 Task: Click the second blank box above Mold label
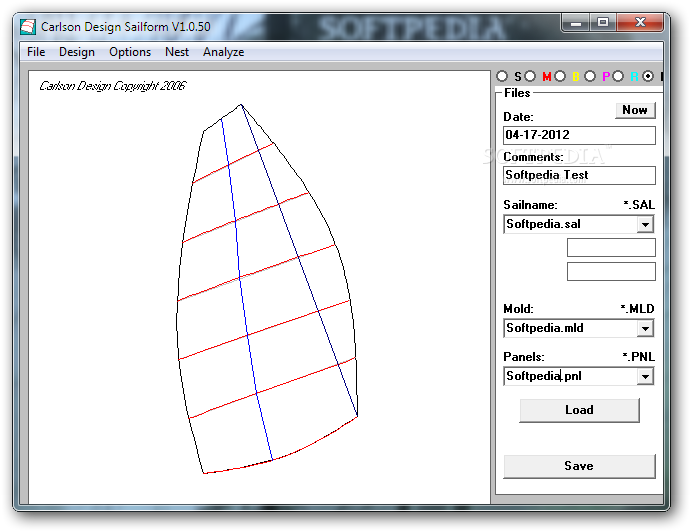pos(611,271)
